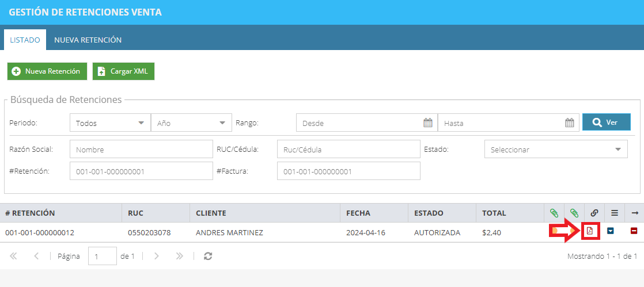
Task: Open blue dropdown action icon in row
Action: tap(611, 231)
